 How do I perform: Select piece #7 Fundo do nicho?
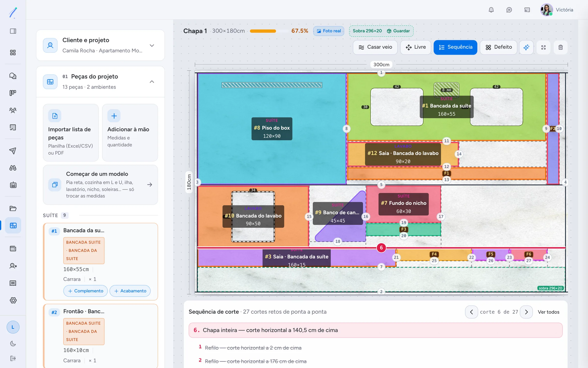pos(404,204)
